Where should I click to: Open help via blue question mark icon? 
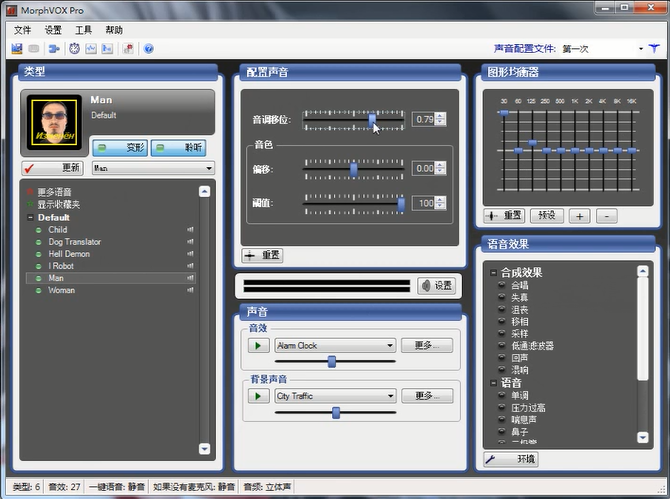click(148, 49)
